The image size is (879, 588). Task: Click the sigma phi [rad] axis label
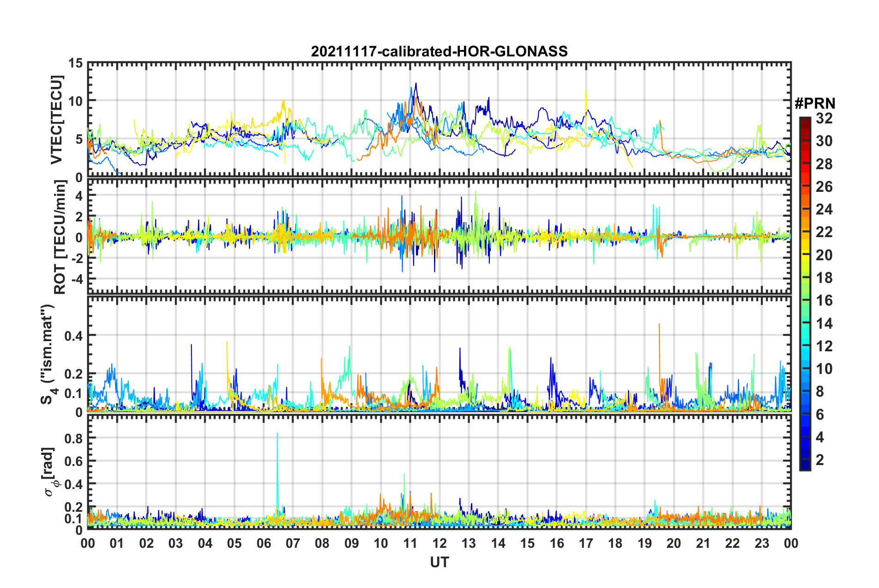click(49, 472)
